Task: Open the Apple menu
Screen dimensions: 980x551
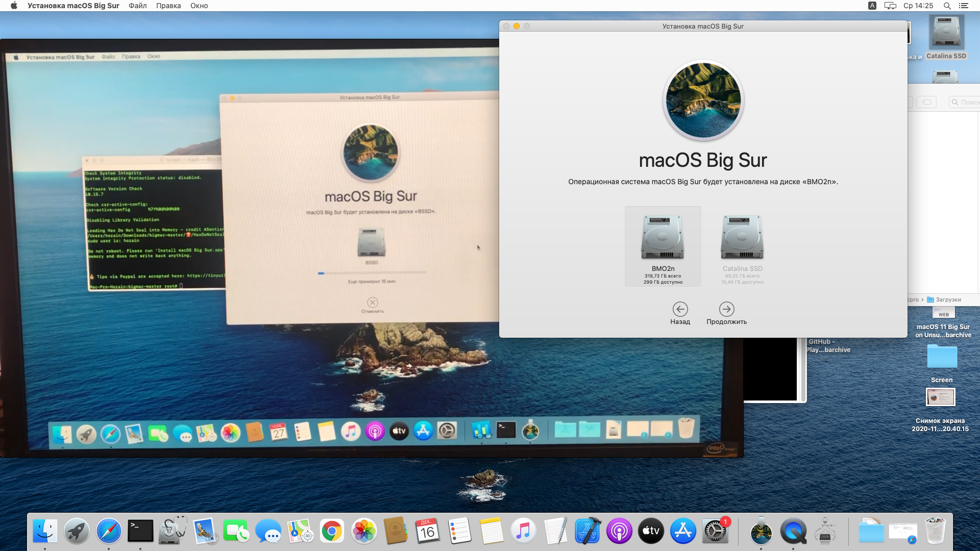Action: [x=14, y=6]
